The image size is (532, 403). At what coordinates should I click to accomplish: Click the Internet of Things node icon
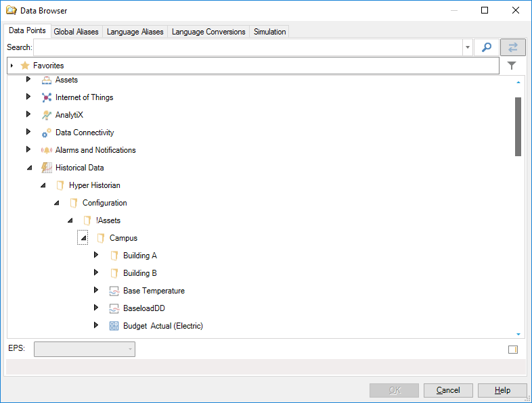click(x=47, y=97)
